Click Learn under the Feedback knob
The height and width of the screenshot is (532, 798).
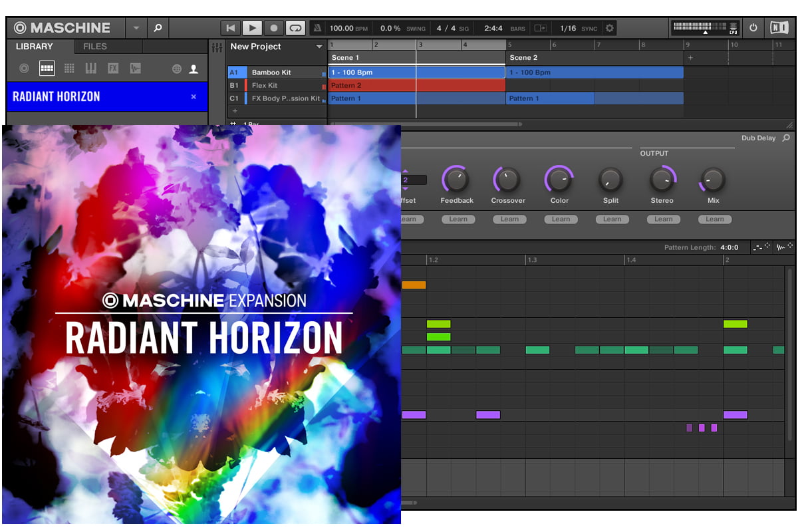coord(458,219)
